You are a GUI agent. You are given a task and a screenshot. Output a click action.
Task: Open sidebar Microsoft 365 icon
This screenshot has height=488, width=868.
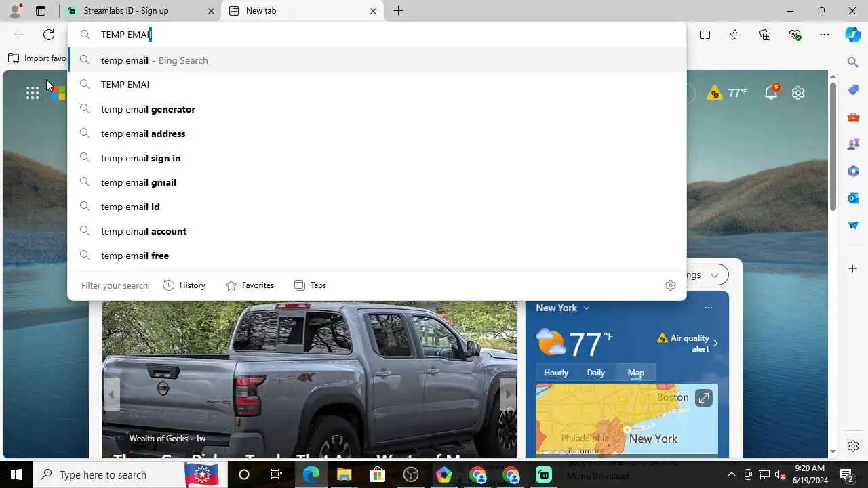coord(853,171)
